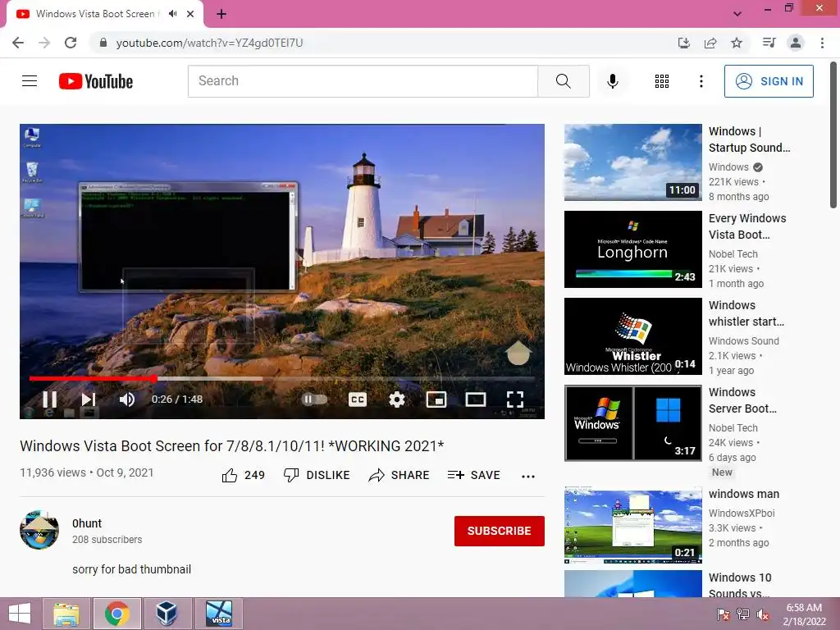Toggle closed captions CC button
The height and width of the screenshot is (630, 840).
(x=358, y=399)
